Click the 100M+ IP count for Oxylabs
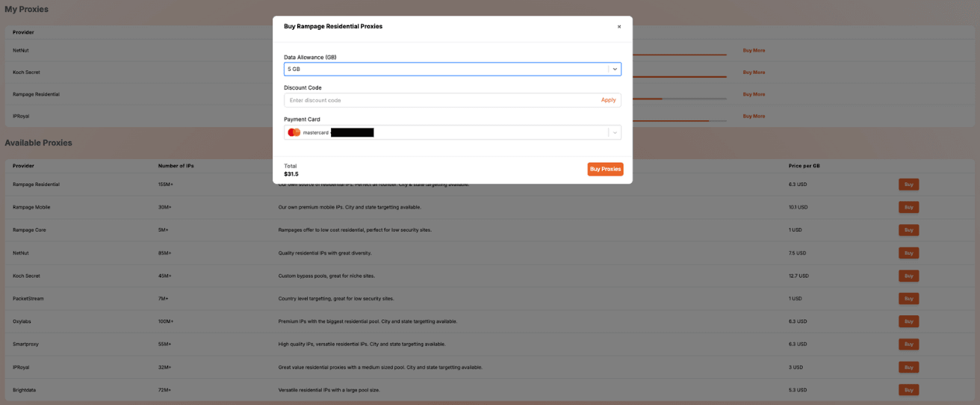 166,321
